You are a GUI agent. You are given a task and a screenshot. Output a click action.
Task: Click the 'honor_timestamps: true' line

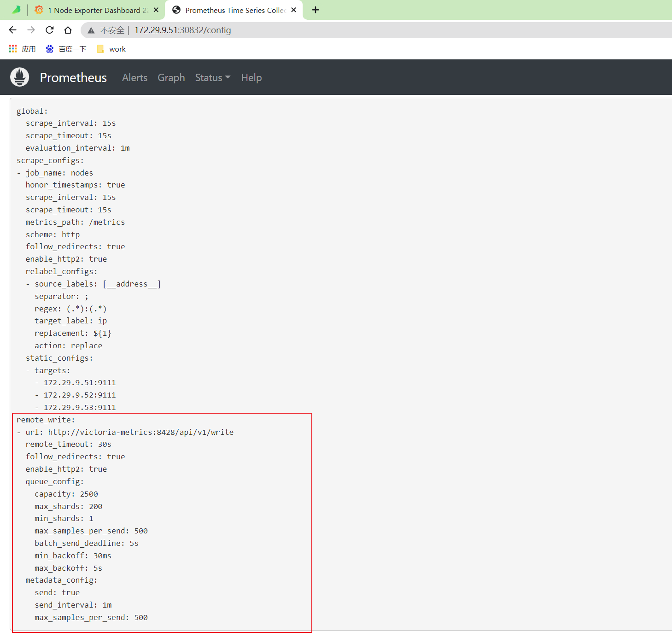76,185
